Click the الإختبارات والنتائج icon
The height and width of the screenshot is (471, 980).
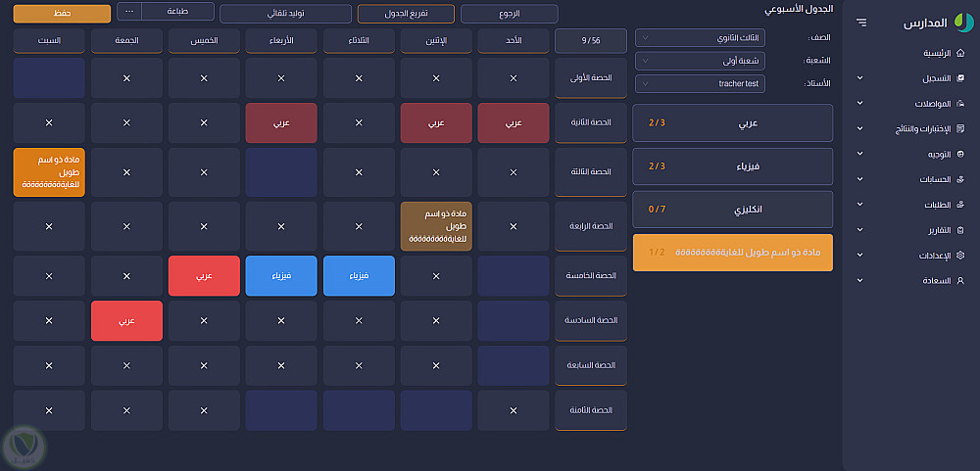tap(959, 128)
